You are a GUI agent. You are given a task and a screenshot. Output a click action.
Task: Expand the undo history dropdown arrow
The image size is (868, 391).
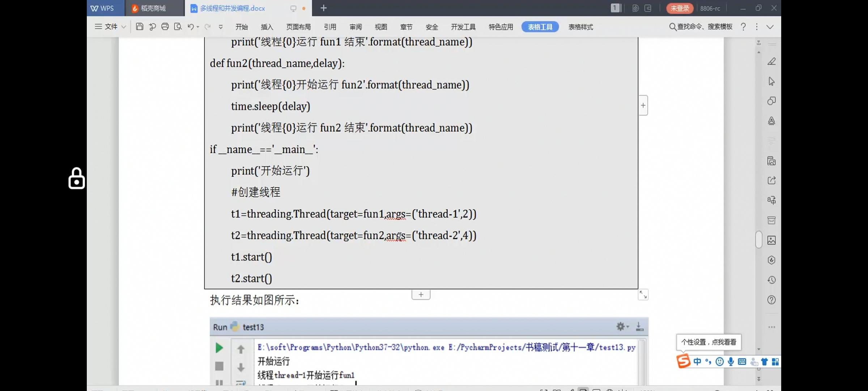pos(198,27)
